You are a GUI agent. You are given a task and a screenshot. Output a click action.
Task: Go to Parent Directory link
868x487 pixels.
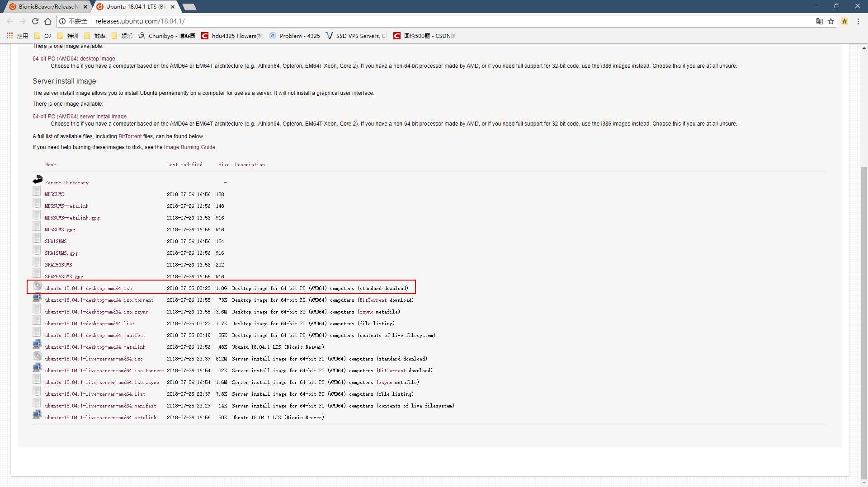pos(66,183)
